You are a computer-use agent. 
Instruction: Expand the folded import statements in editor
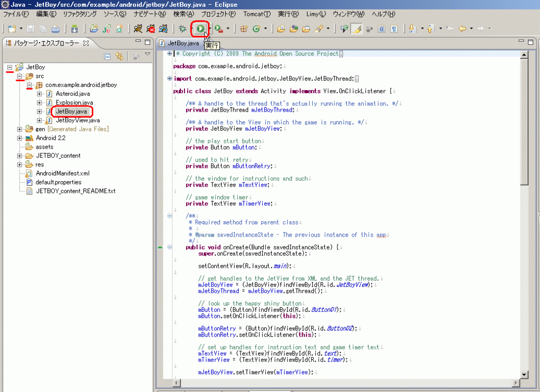click(169, 79)
